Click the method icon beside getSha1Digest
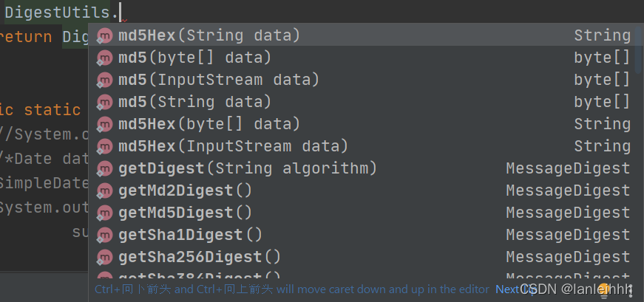The width and height of the screenshot is (644, 302). 105,235
